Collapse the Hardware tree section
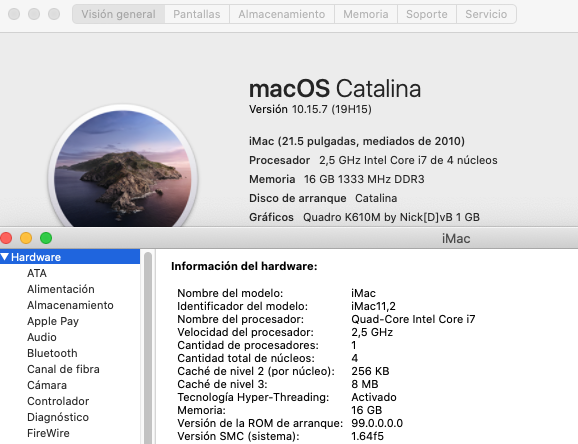Screen dimensions: 578x444 5,257
